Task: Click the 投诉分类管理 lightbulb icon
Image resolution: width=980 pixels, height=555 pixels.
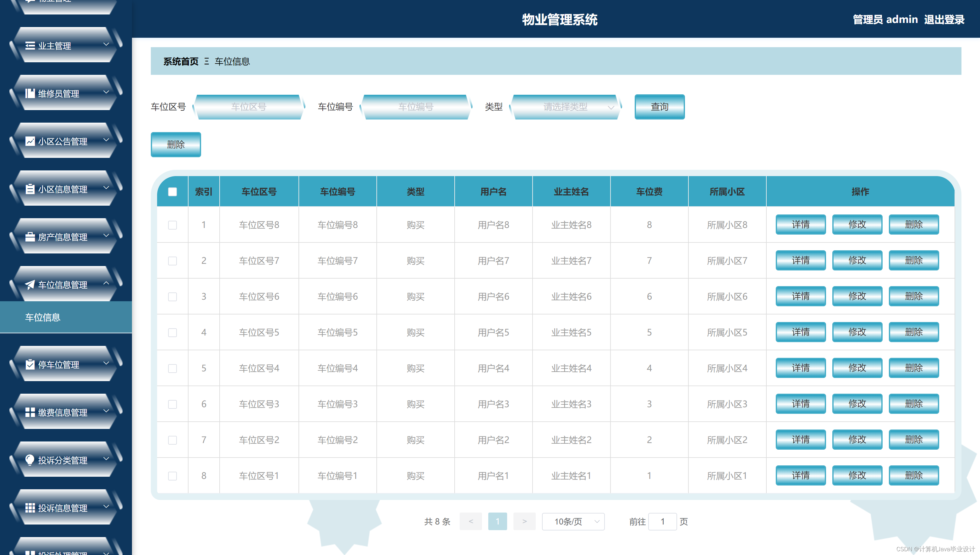Action: [x=30, y=460]
